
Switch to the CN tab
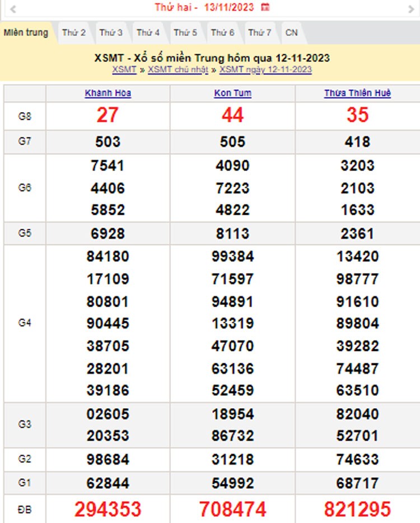click(x=291, y=33)
